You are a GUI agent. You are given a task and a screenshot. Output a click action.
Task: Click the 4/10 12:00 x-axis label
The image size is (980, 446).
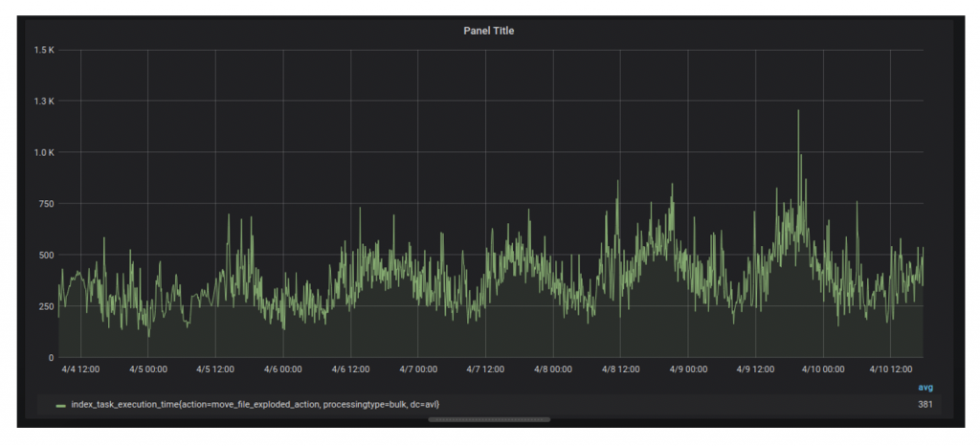tap(891, 369)
